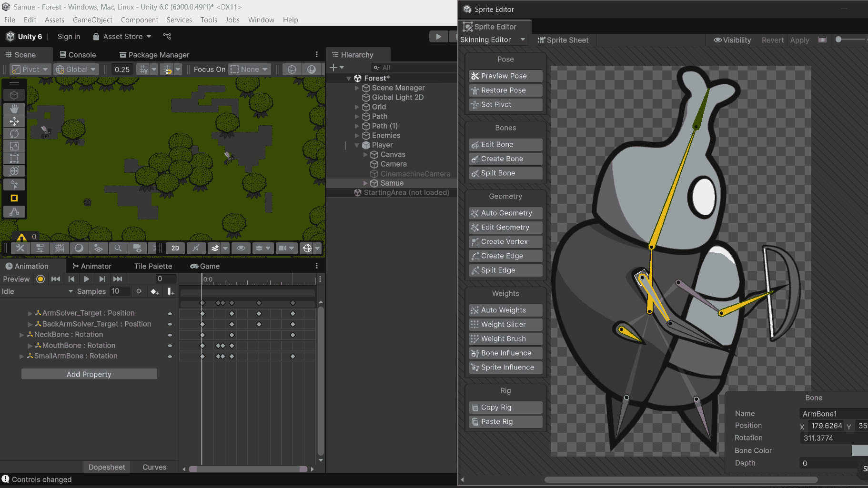Open the Pivot handle position dropdown

[30, 70]
